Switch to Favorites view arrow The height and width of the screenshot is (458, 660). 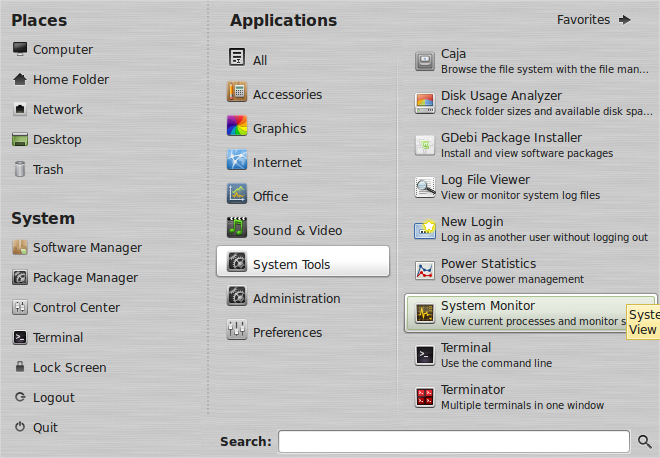[625, 20]
